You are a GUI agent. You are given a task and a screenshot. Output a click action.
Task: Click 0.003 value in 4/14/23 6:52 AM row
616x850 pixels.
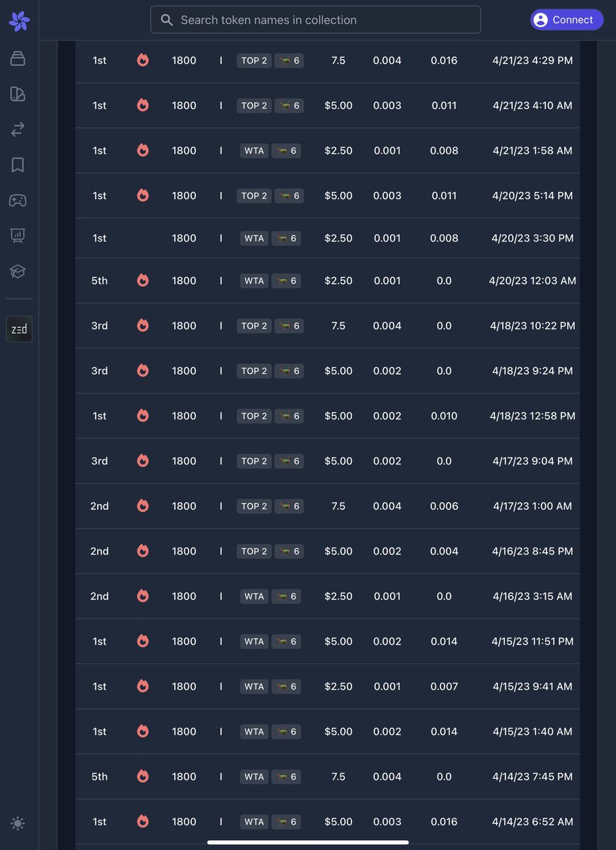point(387,822)
